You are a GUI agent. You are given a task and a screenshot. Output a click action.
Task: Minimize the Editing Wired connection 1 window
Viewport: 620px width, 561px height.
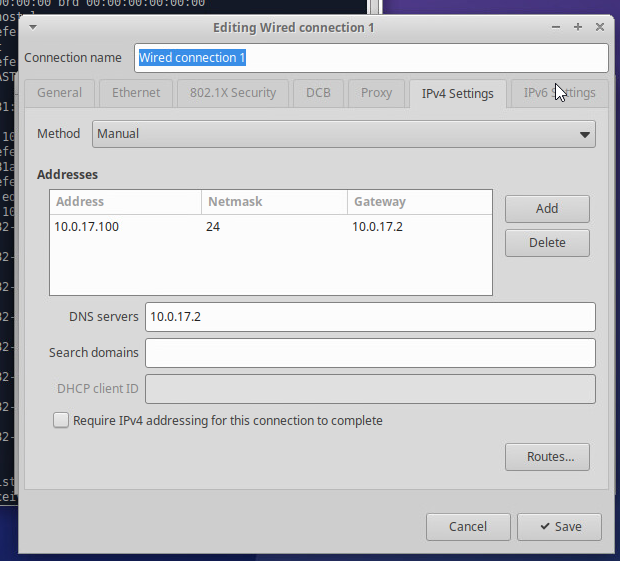click(x=558, y=27)
